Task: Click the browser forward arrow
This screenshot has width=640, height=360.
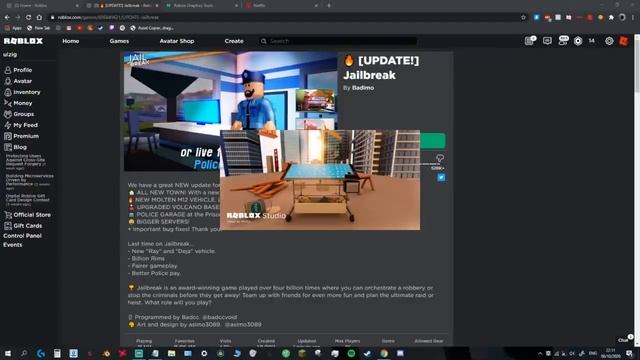Action: tap(18, 18)
